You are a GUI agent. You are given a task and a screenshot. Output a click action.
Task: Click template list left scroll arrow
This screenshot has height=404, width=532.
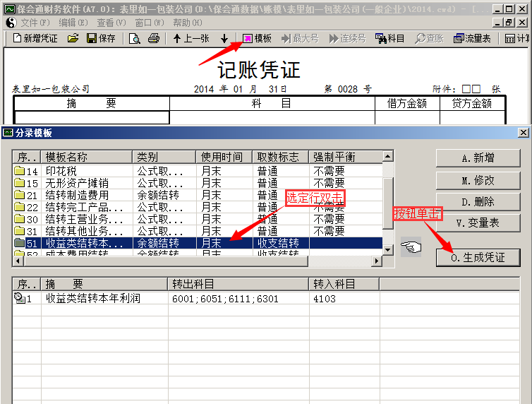(18, 261)
